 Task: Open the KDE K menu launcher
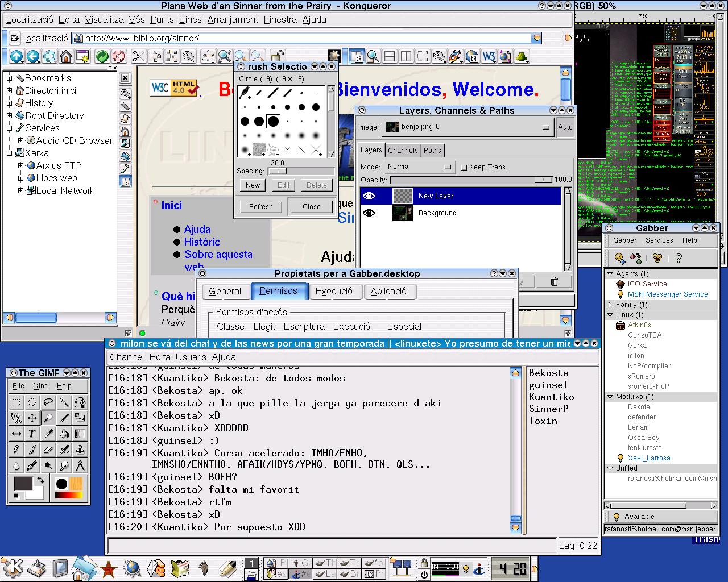click(13, 568)
